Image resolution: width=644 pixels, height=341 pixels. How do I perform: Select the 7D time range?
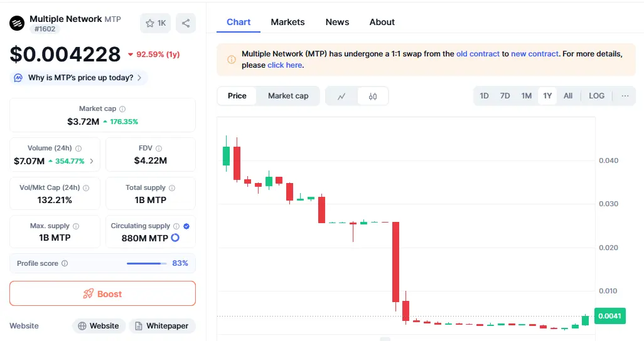click(x=505, y=96)
